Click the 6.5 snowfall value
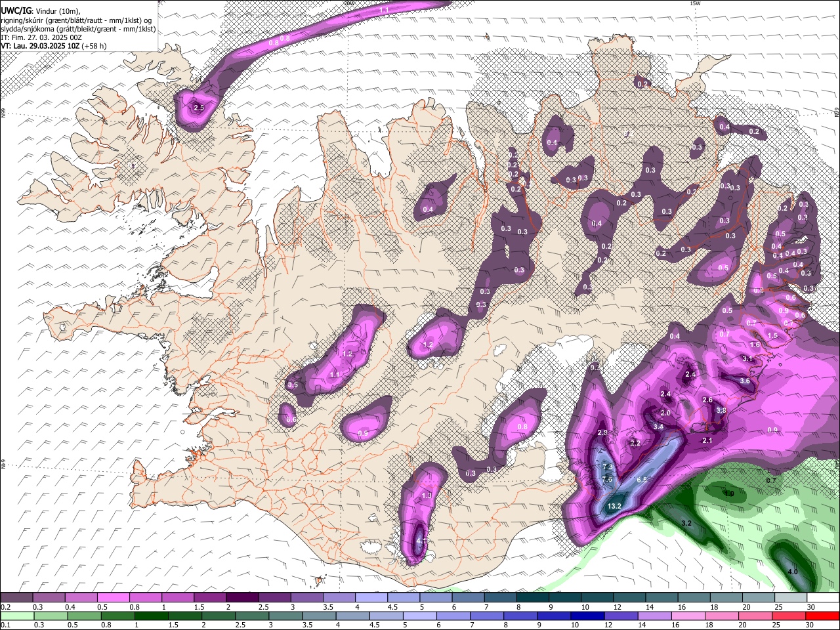 [x=642, y=480]
